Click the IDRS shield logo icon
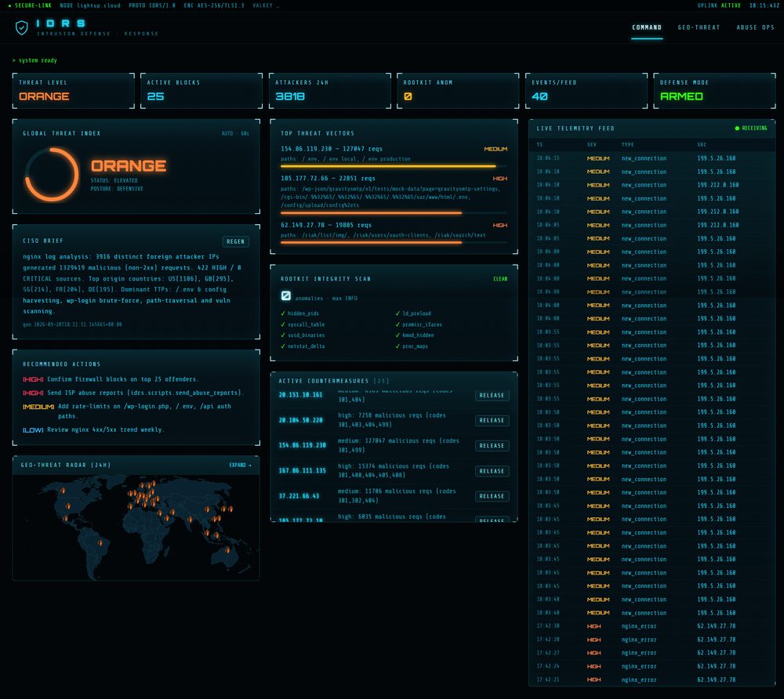 click(21, 27)
